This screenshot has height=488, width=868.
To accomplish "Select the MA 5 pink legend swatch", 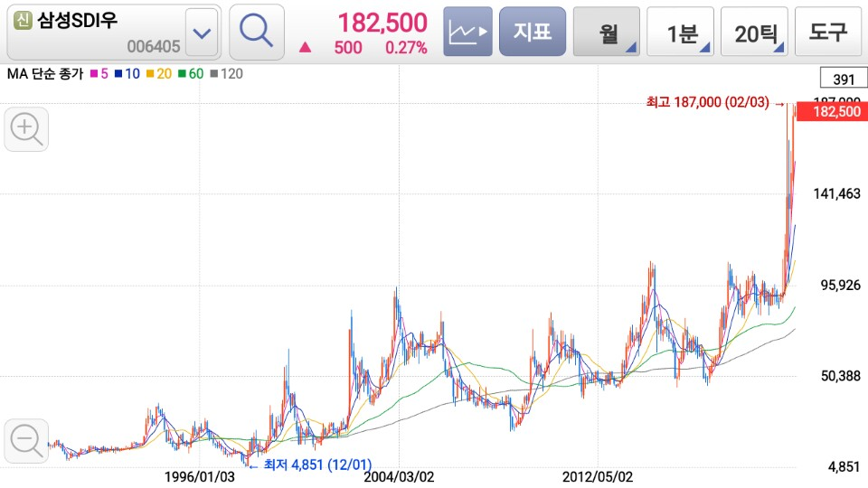I will 94,73.
